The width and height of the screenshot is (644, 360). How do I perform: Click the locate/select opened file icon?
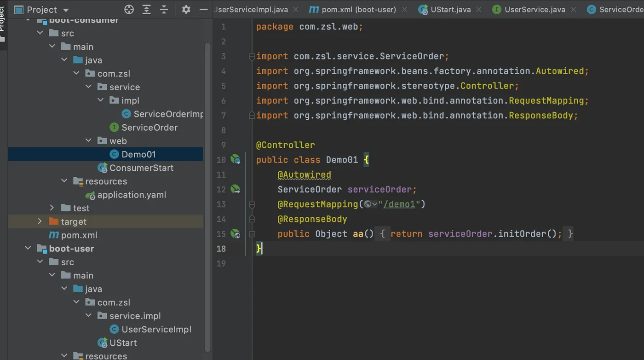click(129, 9)
